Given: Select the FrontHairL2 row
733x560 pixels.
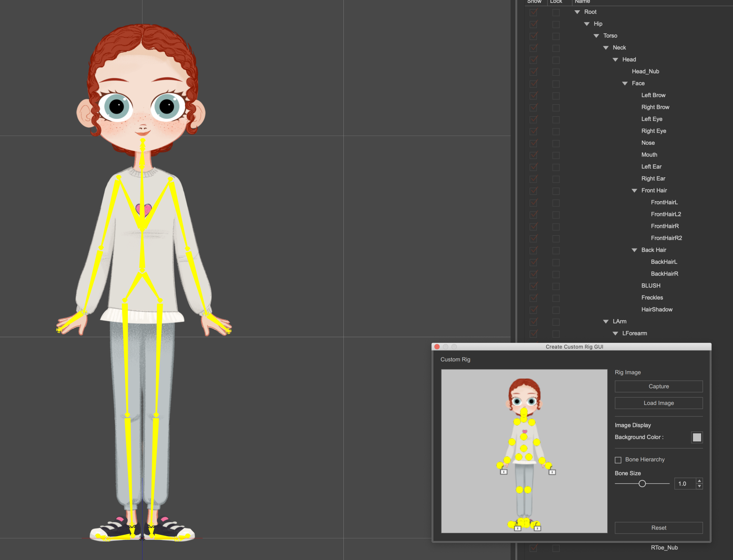Looking at the screenshot, I should tap(666, 214).
